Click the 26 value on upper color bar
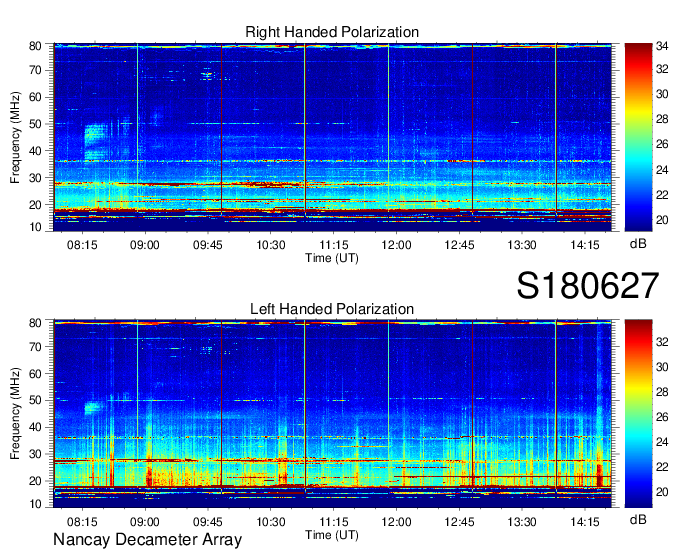The height and width of the screenshot is (552, 680). click(662, 144)
